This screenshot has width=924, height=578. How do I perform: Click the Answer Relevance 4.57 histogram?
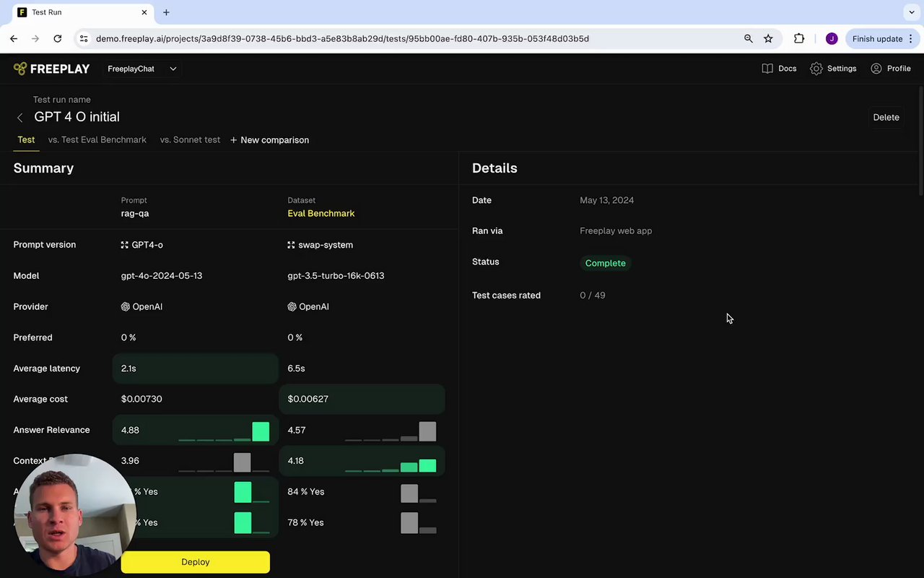click(391, 431)
